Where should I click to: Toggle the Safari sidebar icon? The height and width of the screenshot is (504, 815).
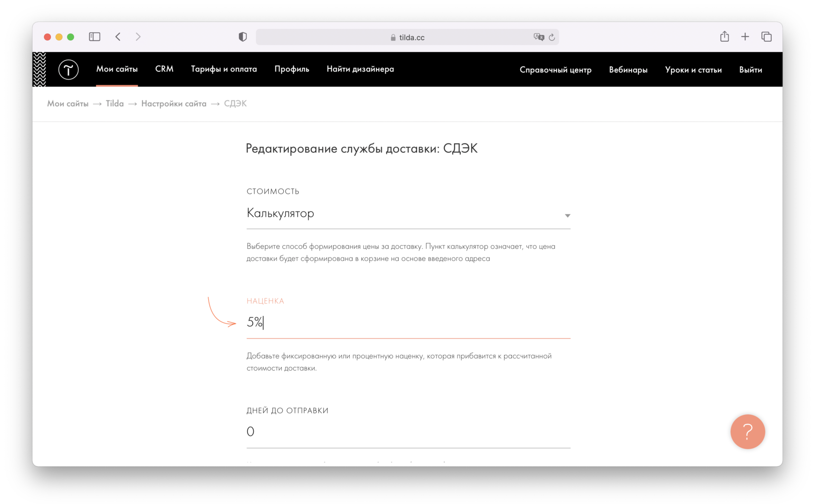coord(95,37)
